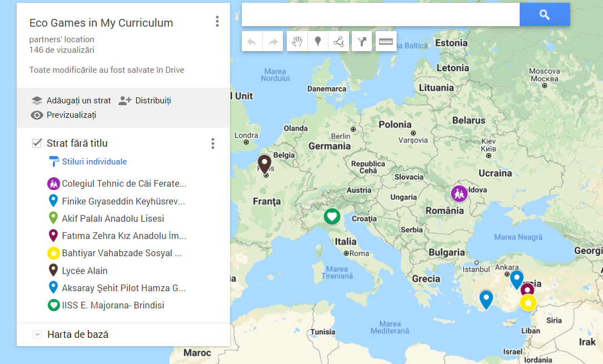Click the purple marker over Romania on map
The width and height of the screenshot is (603, 364).
pos(459,194)
